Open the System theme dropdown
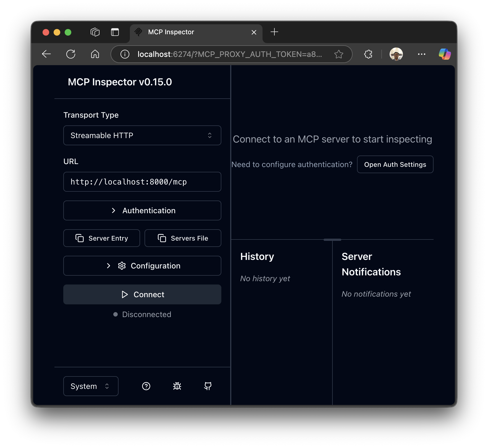The width and height of the screenshot is (488, 448). [91, 386]
